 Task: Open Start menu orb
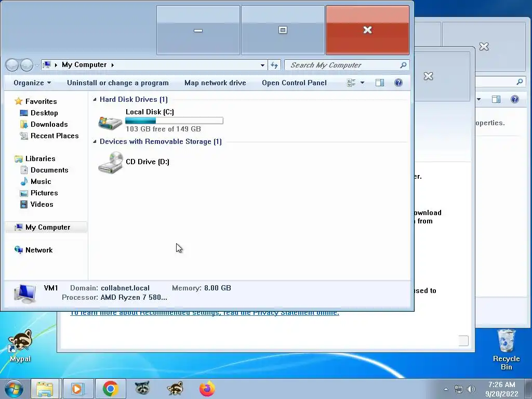14,389
